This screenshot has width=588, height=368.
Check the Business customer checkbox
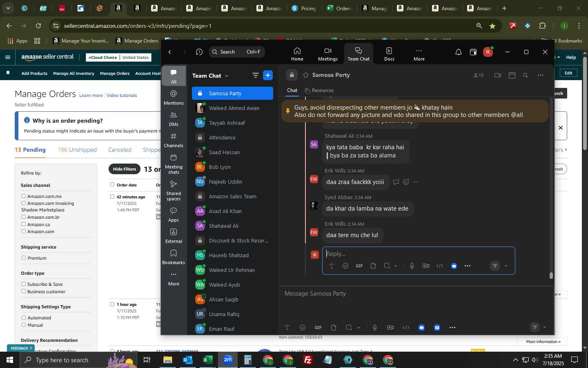(x=24, y=292)
